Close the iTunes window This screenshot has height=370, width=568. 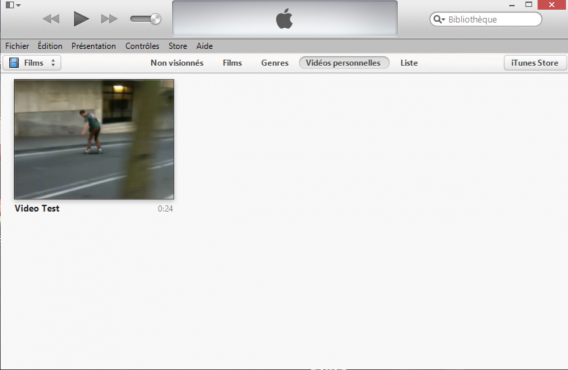552,5
